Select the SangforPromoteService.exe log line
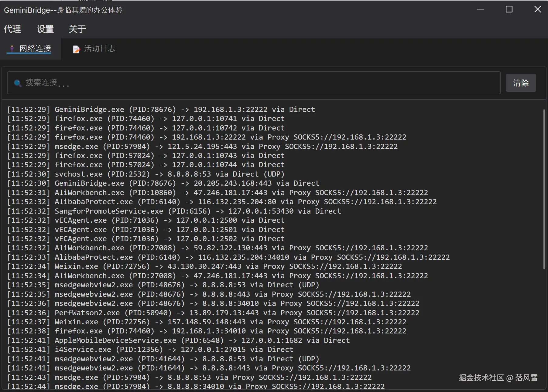This screenshot has width=548, height=392. (174, 211)
